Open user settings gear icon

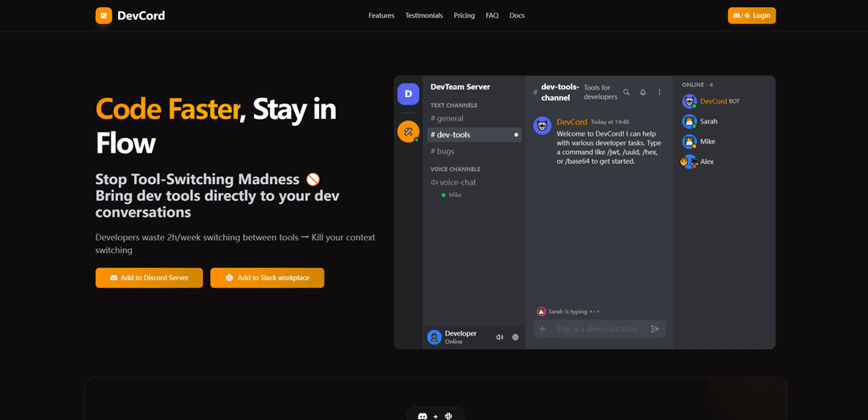(x=515, y=337)
